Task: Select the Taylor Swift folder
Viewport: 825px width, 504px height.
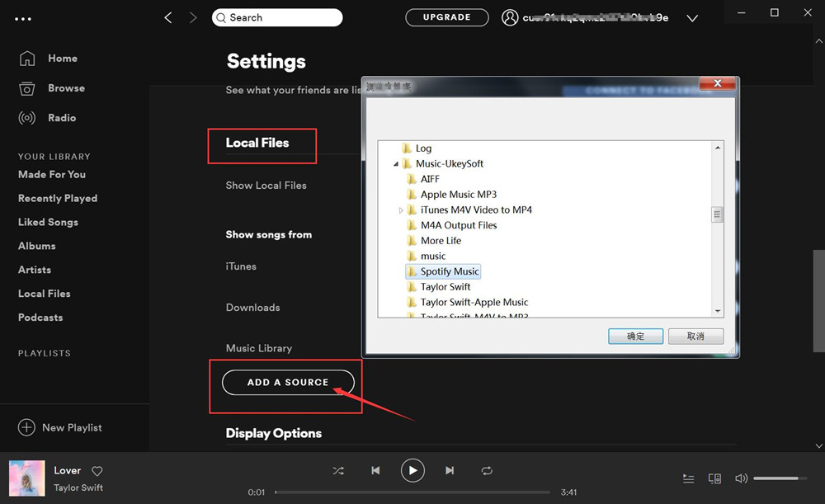Action: point(445,287)
